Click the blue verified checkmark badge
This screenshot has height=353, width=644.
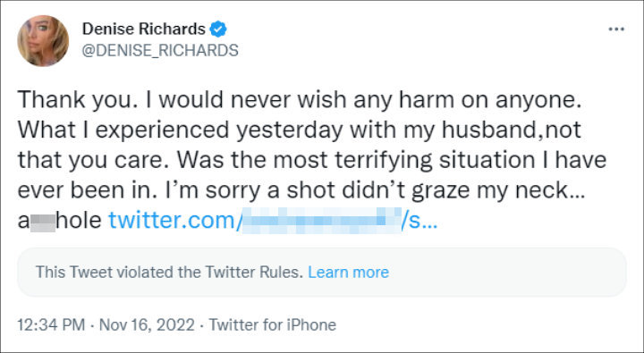[x=218, y=29]
